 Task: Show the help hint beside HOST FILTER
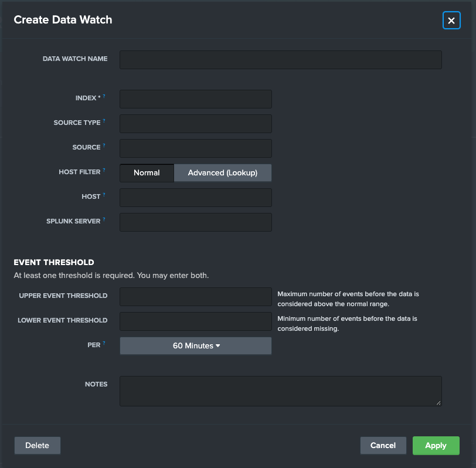[104, 169]
